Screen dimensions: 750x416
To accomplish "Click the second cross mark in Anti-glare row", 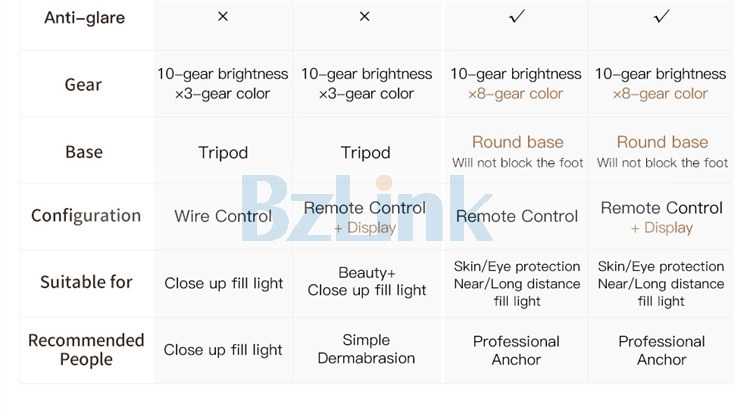I will [364, 17].
